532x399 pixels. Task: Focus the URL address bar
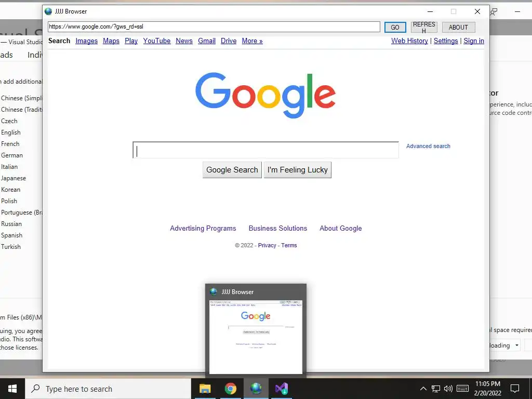point(214,27)
